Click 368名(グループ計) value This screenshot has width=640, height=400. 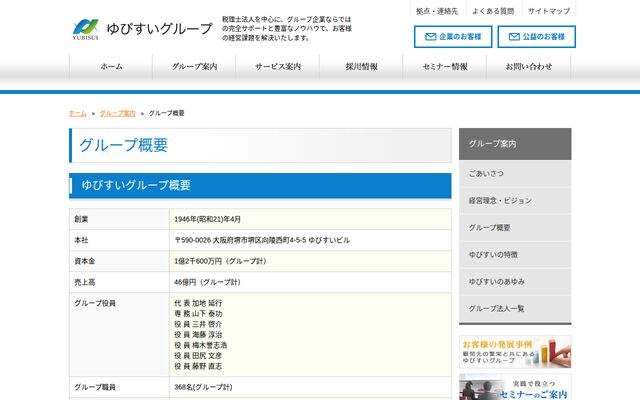coord(203,387)
